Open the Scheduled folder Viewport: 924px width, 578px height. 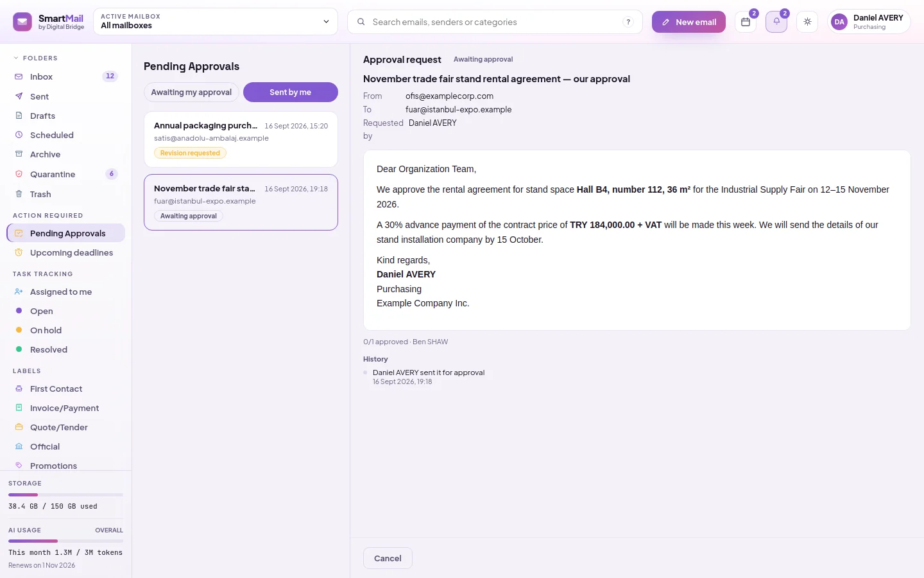click(x=65, y=135)
